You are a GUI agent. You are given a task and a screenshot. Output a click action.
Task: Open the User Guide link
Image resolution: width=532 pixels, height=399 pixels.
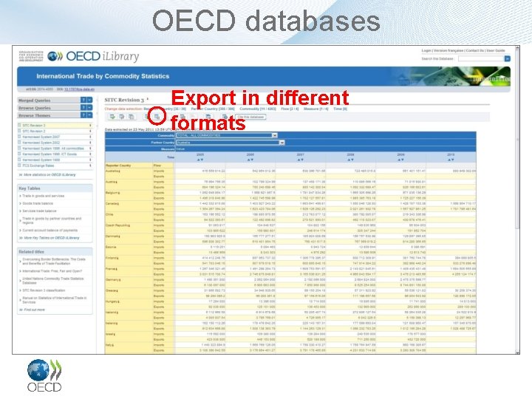point(496,50)
